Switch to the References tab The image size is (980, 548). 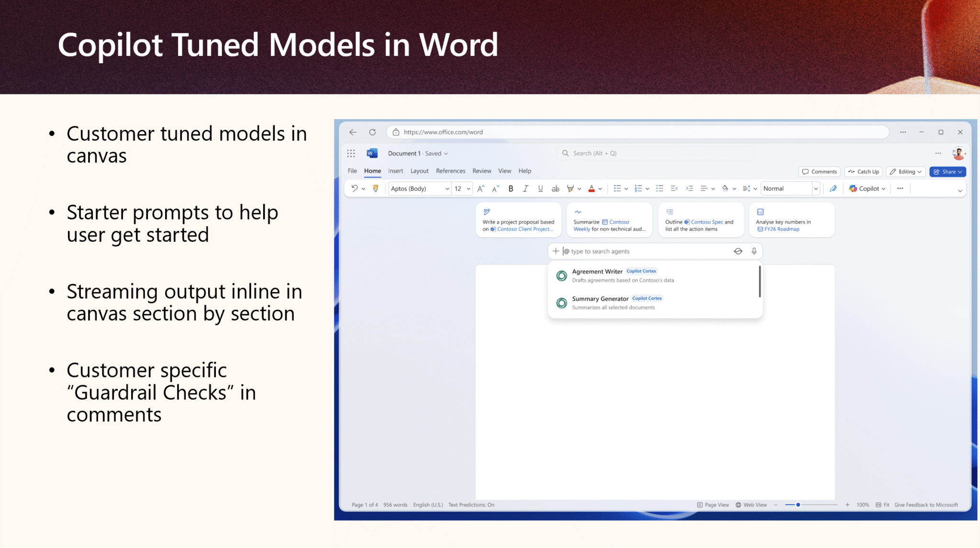tap(450, 171)
